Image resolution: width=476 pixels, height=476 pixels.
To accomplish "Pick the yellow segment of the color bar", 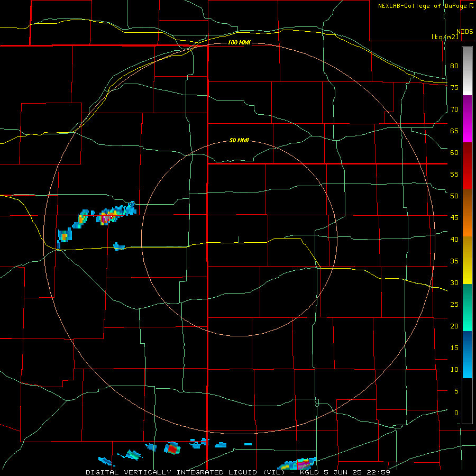I will 467,260.
